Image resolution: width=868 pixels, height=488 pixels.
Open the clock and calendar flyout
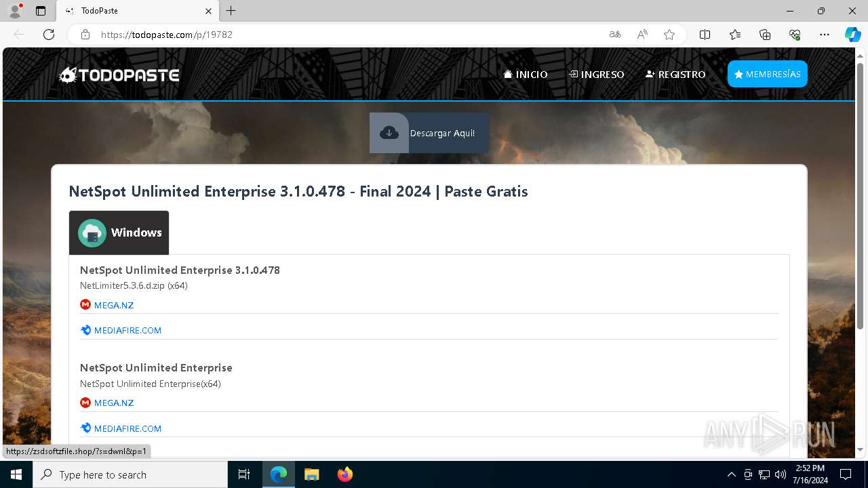(810, 474)
